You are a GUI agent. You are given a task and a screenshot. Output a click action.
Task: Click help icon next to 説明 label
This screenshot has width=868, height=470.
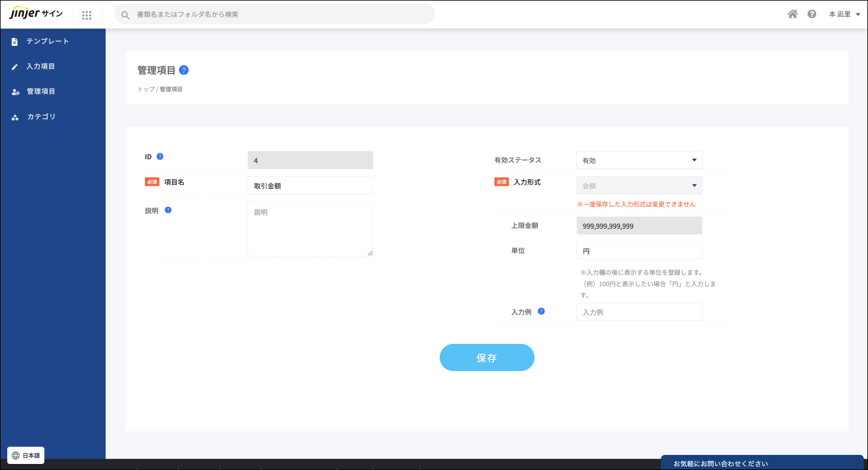168,210
